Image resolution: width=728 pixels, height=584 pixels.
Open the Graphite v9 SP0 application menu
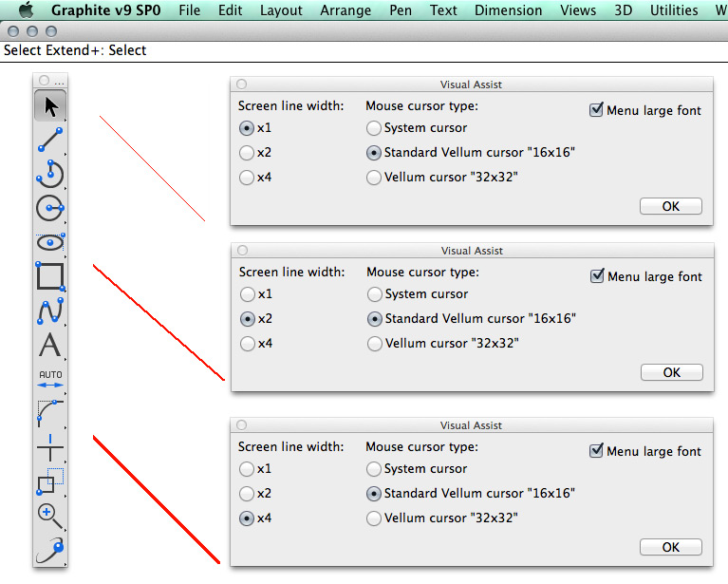(x=106, y=10)
